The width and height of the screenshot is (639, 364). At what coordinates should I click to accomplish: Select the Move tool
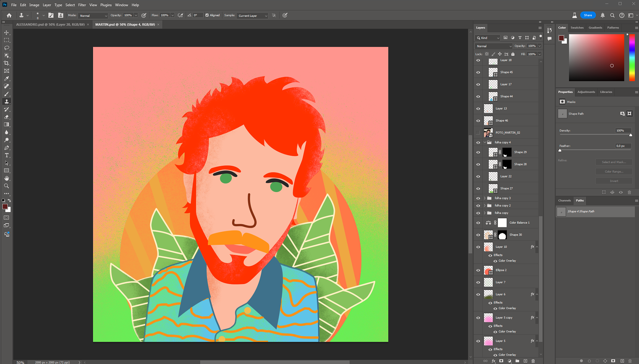[6, 33]
